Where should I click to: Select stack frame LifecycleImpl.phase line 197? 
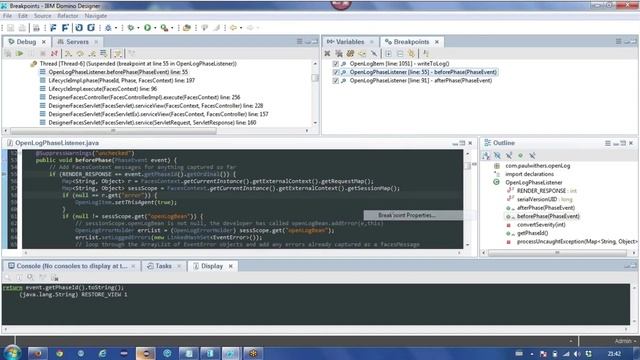(122, 80)
